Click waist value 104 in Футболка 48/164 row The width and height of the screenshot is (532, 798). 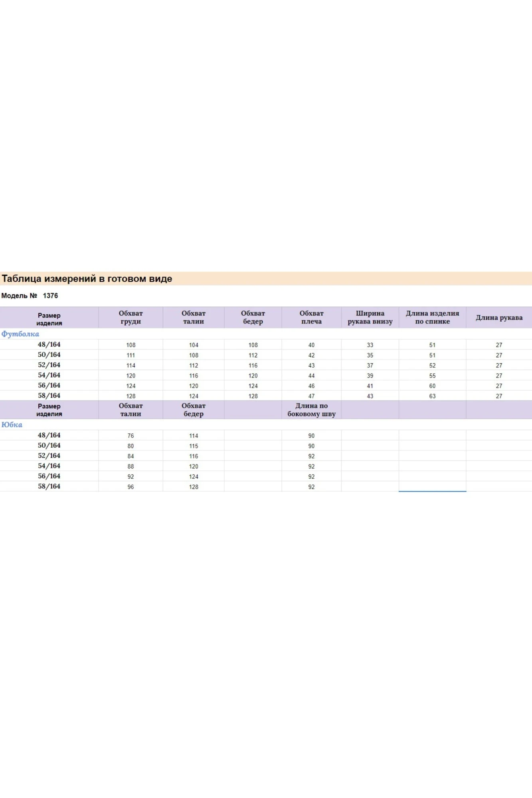coord(194,345)
